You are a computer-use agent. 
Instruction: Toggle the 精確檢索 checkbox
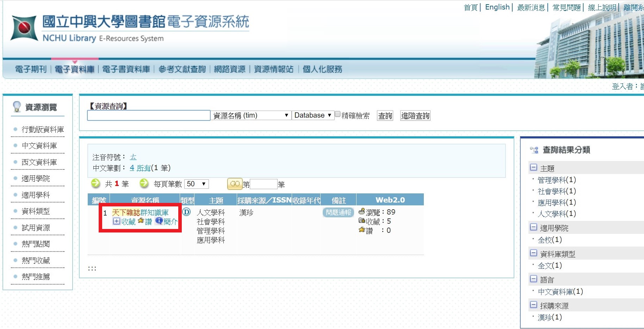coord(338,114)
